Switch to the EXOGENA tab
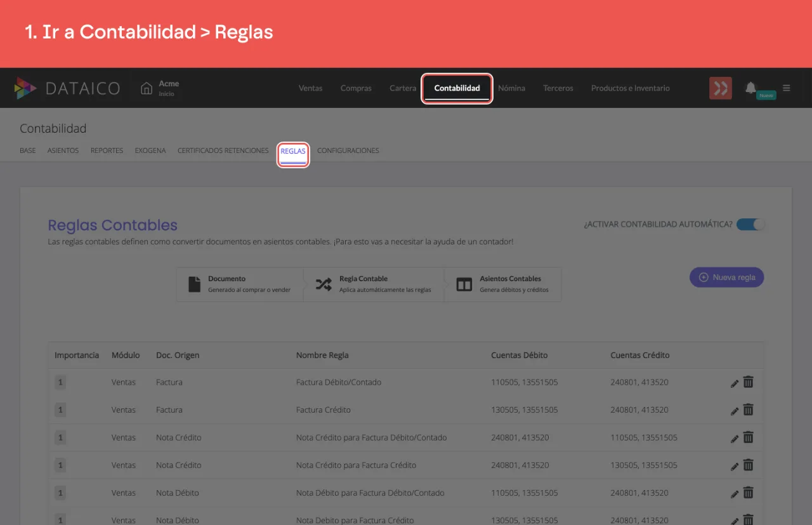The width and height of the screenshot is (812, 525). click(150, 151)
